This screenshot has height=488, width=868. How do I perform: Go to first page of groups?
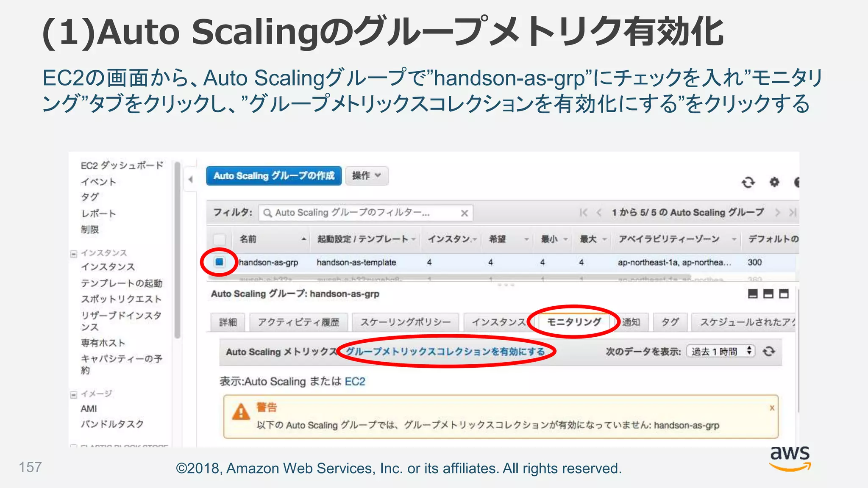584,213
